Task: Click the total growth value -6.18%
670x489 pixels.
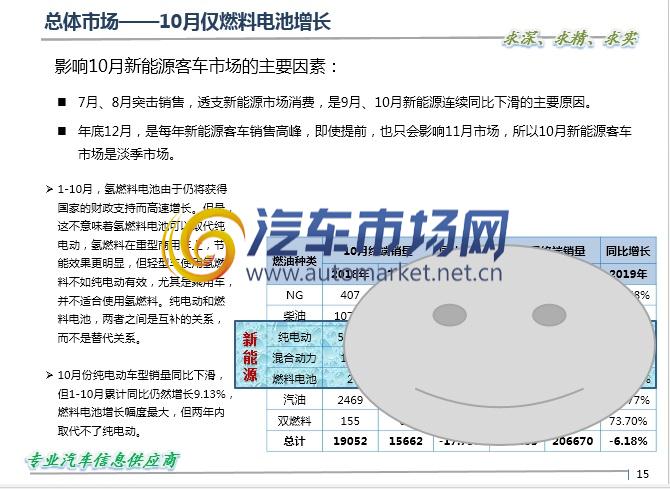Action: (628, 441)
